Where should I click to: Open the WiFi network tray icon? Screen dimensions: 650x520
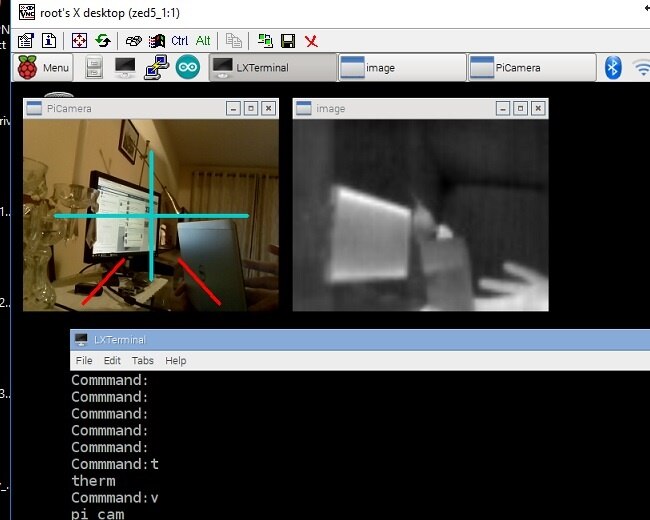pos(642,67)
